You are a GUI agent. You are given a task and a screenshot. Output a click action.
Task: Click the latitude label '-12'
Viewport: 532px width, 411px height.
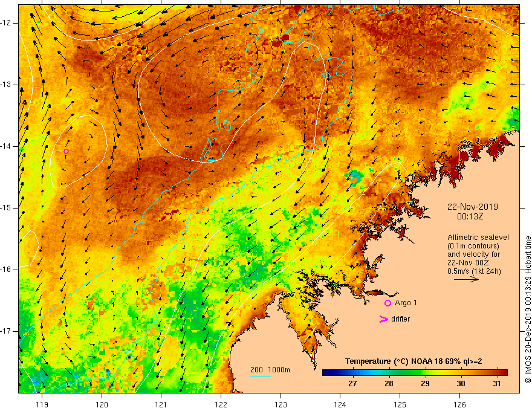(6, 23)
